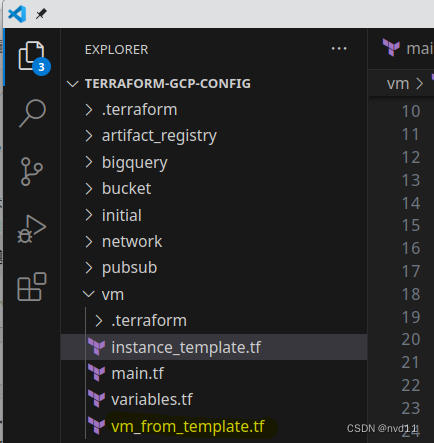This screenshot has height=443, width=434.
Task: Click line number 10 in editor gutter
Action: pyautogui.click(x=411, y=111)
